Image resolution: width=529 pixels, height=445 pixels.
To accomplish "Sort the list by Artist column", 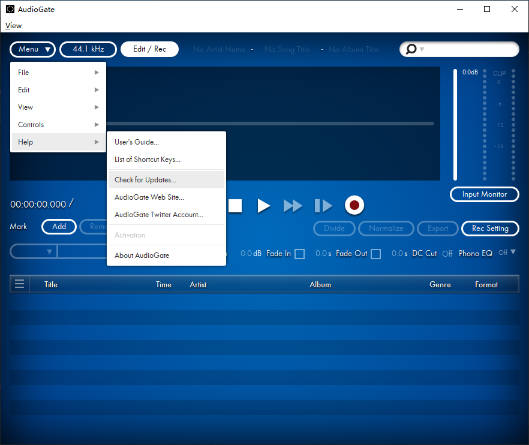I will click(x=198, y=284).
